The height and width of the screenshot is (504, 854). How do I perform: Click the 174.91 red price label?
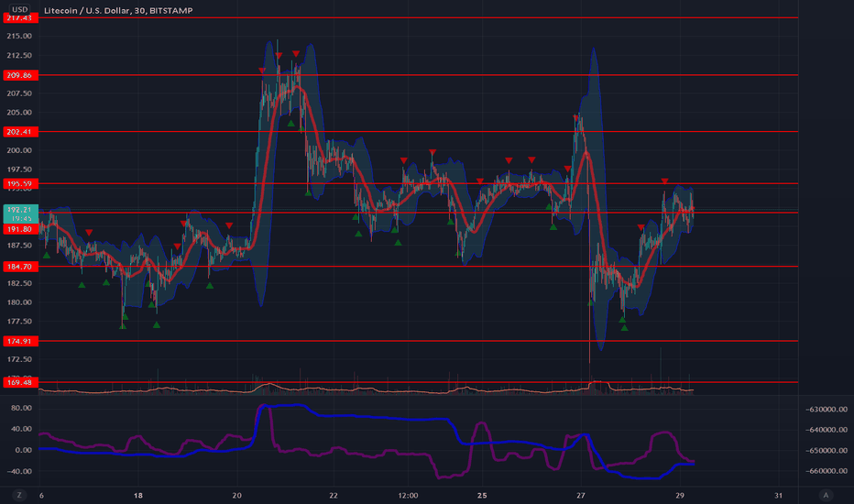coord(21,341)
